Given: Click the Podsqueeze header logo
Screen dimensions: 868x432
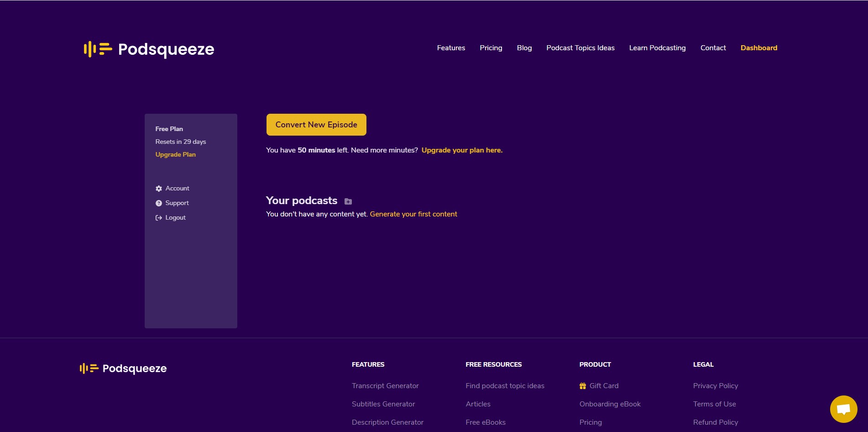Looking at the screenshot, I should 149,49.
